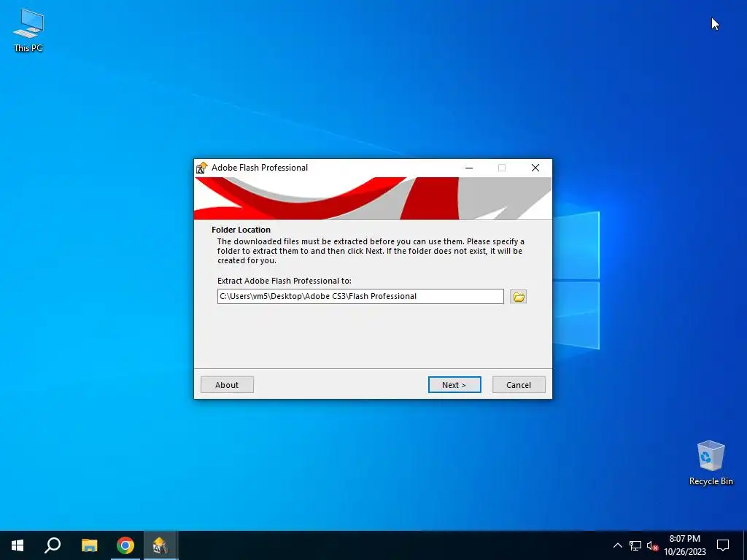Open the Windows Start menu
This screenshot has height=560, width=747.
tap(18, 545)
